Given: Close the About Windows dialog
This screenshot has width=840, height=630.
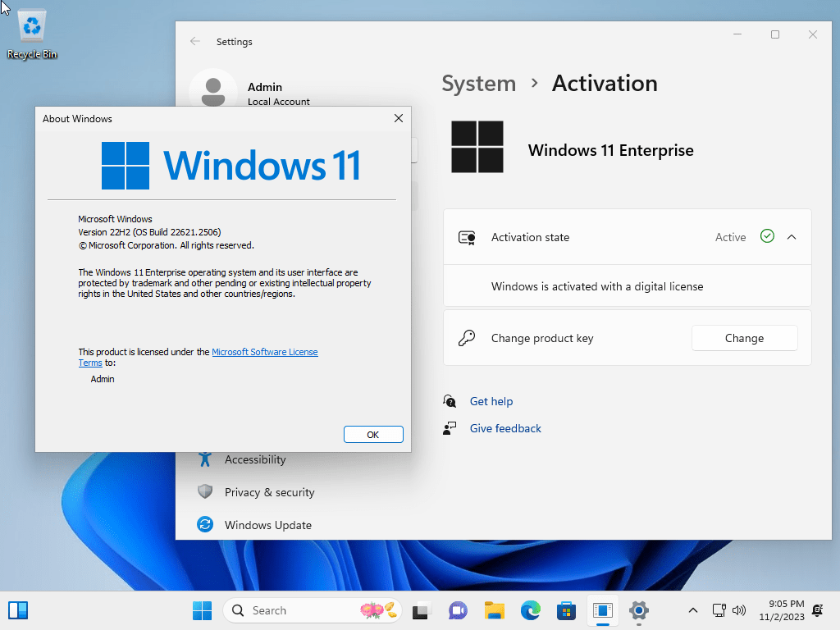Looking at the screenshot, I should pos(399,118).
